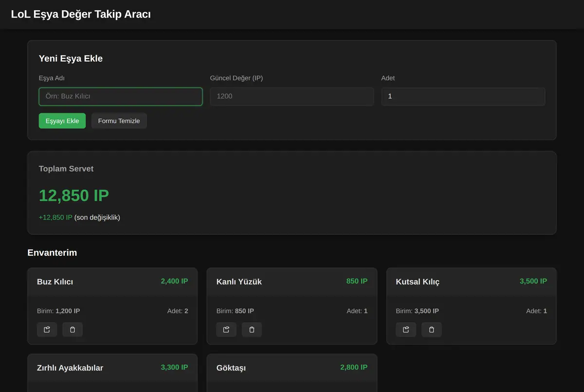Click Adet: 1 on Kanlı Yüzük card
This screenshot has width=584, height=392.
pyautogui.click(x=357, y=311)
